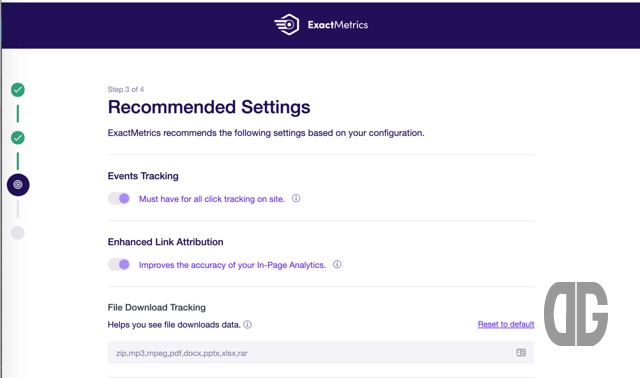The width and height of the screenshot is (640, 378).
Task: Click the grey step four circle
Action: coord(18,233)
